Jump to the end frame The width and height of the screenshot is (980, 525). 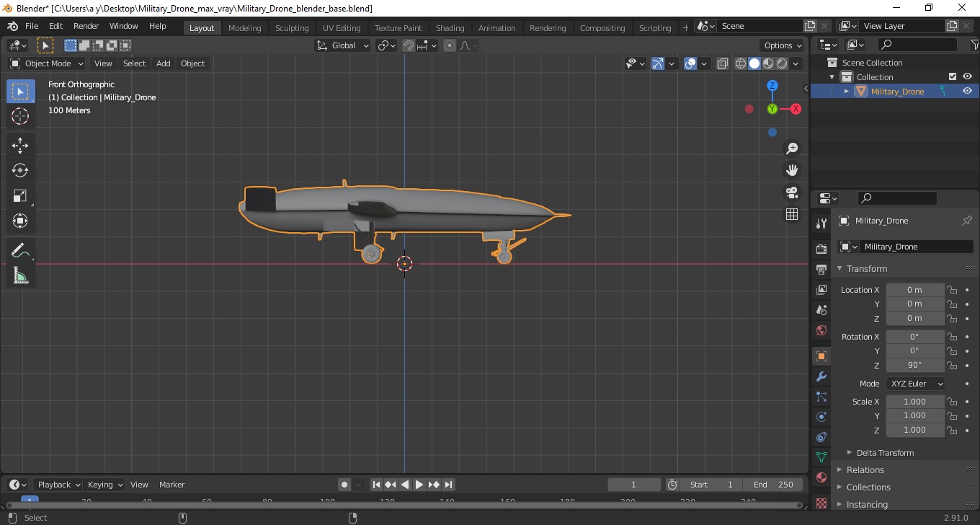pos(448,485)
